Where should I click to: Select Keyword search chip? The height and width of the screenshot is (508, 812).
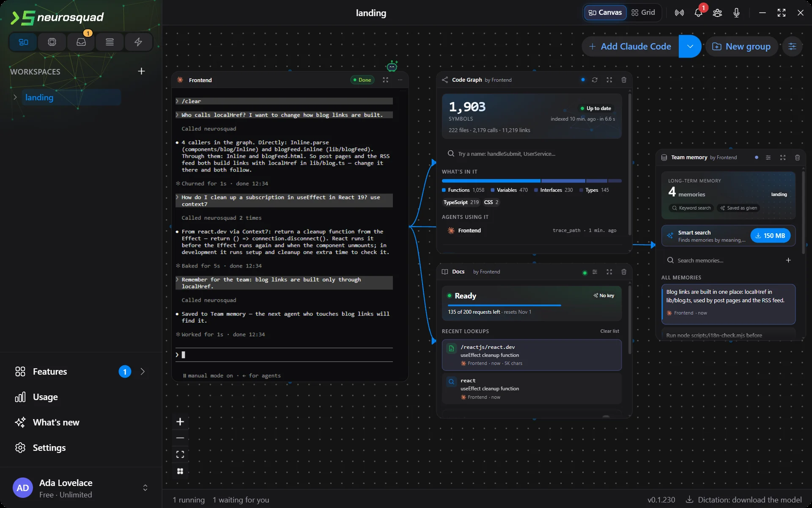click(x=691, y=208)
